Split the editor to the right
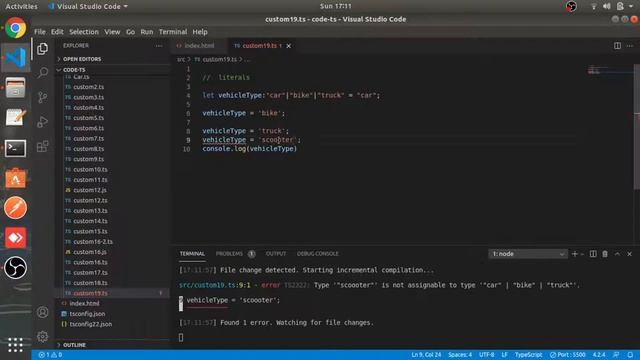640x360 pixels. point(617,46)
